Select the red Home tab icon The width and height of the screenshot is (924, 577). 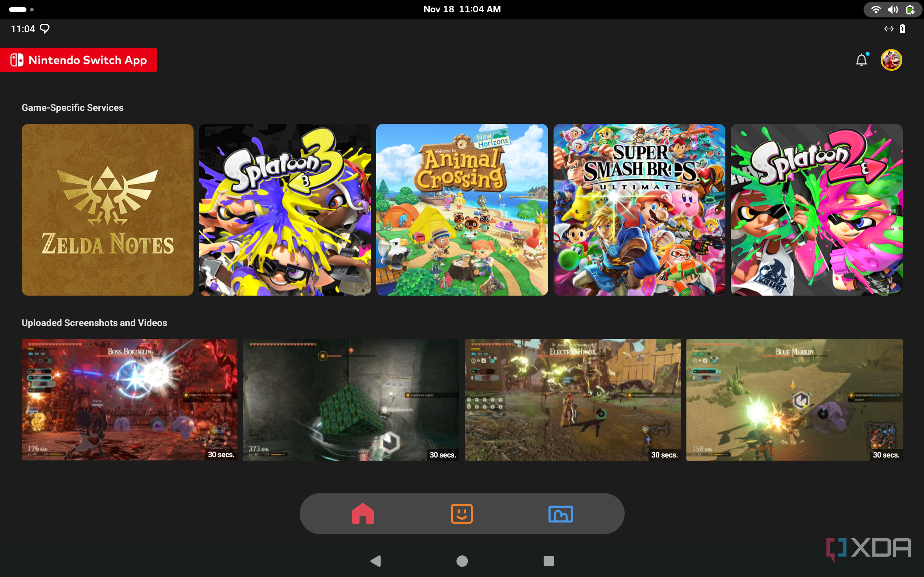click(x=363, y=513)
